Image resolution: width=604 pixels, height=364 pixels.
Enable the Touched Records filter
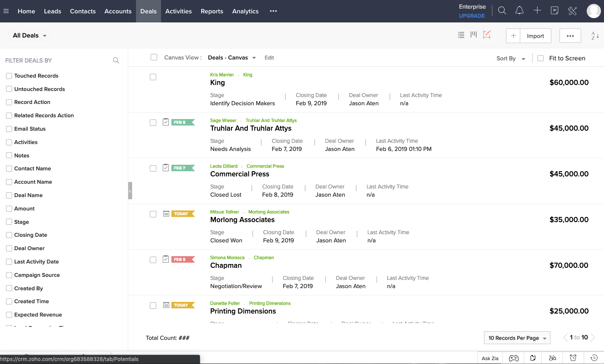pos(9,75)
